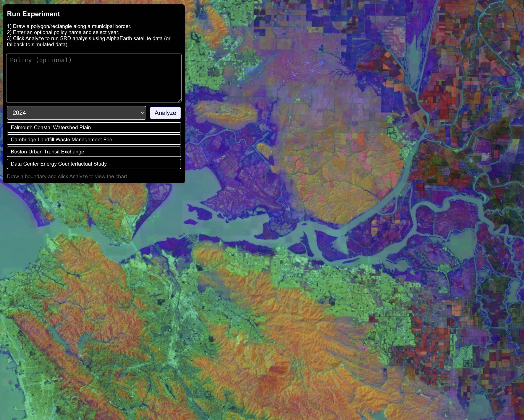Click the year selector's chevron arrow
Viewport: 524px width, 420px height.
[142, 113]
